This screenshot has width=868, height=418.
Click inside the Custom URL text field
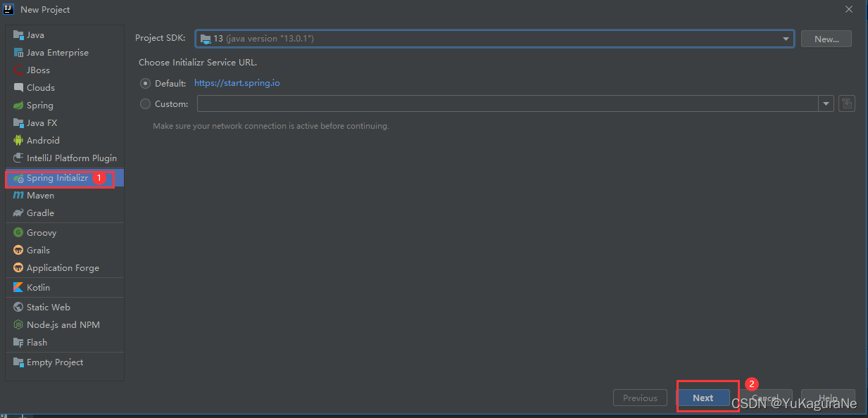click(508, 104)
